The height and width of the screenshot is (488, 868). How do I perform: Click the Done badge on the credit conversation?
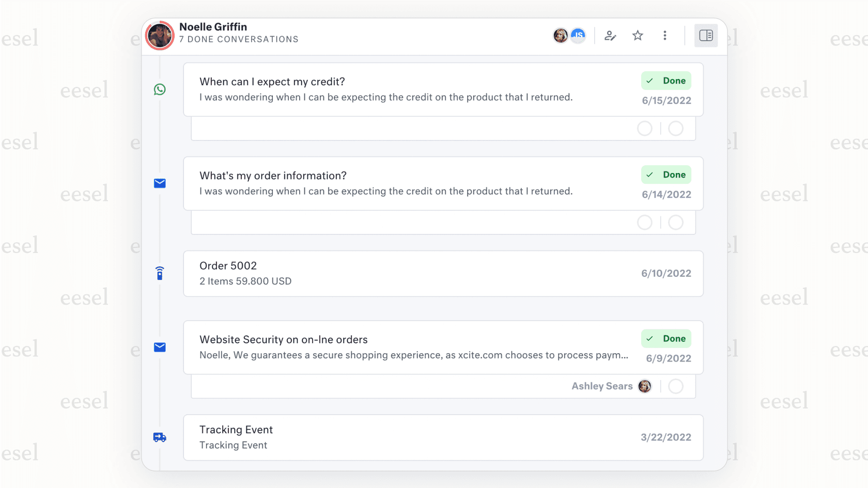666,81
